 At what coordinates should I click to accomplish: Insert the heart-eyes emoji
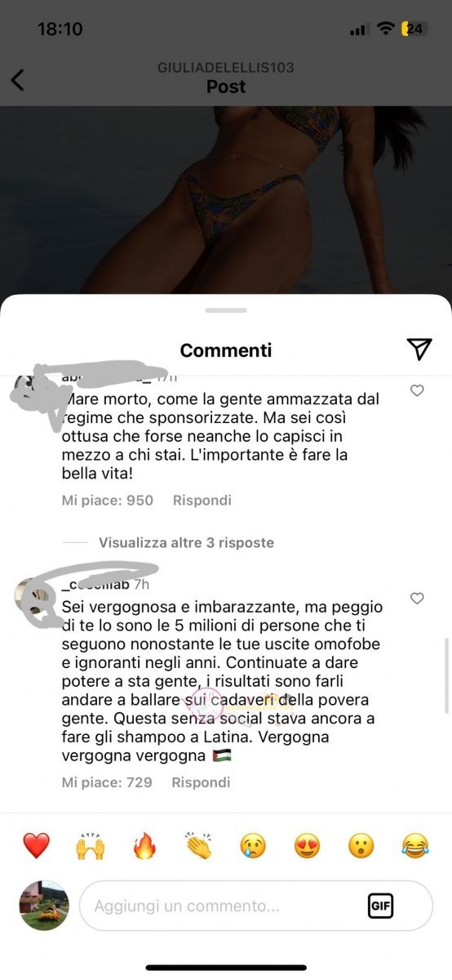pyautogui.click(x=307, y=845)
